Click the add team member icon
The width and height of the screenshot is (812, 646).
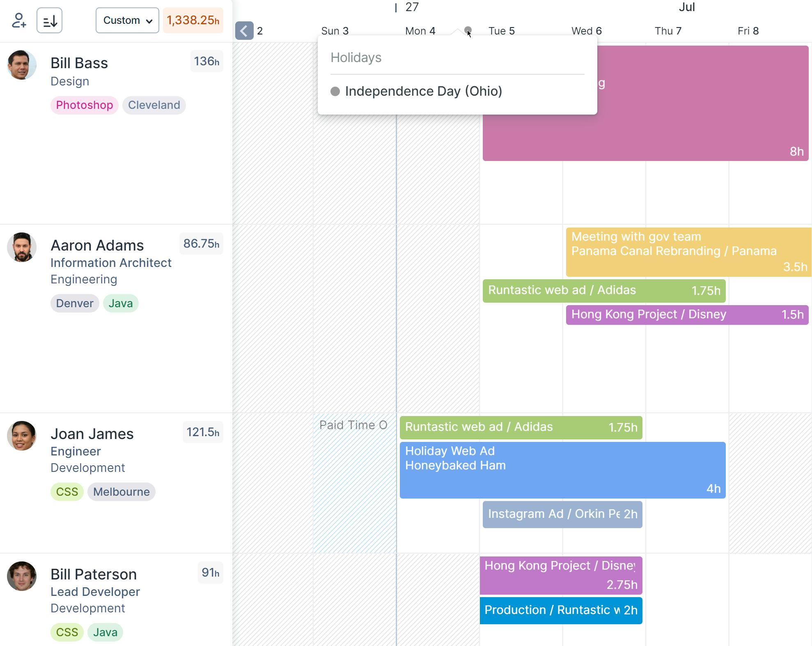tap(18, 20)
